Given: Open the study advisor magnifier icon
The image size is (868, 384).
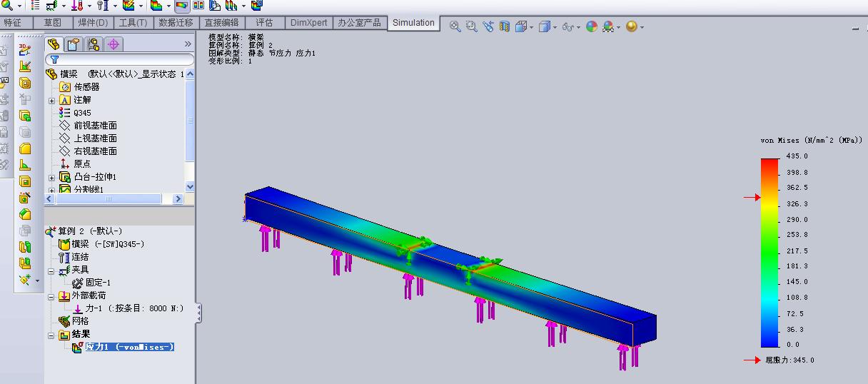Looking at the screenshot, I should point(7,5).
